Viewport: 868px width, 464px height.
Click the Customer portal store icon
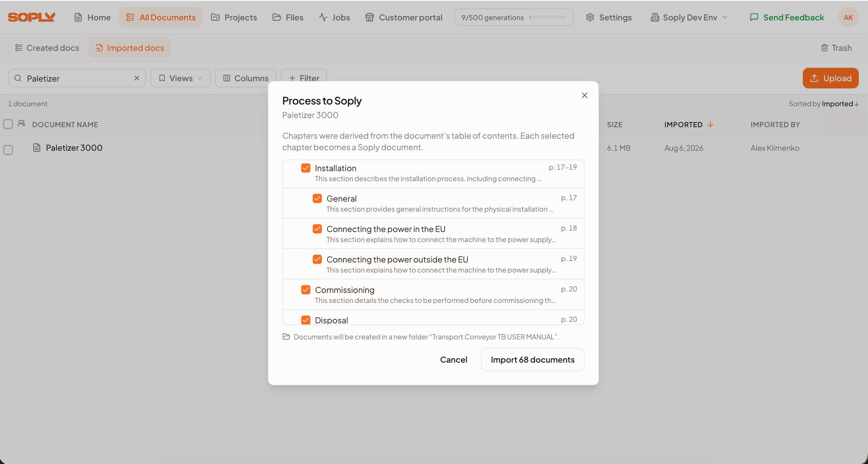[x=369, y=17]
